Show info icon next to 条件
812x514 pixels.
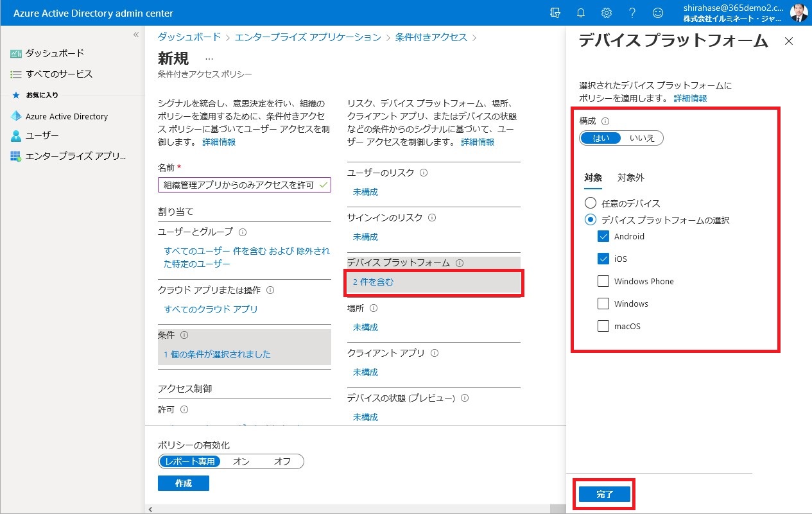(184, 335)
